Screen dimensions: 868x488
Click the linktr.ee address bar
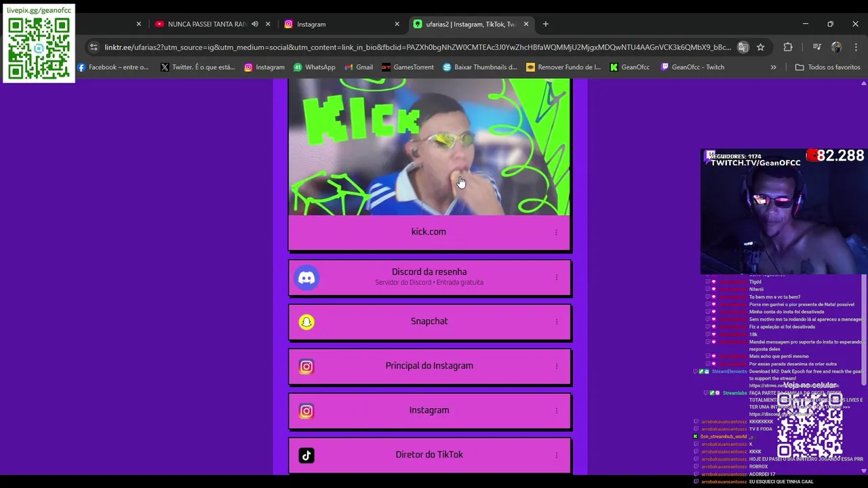point(418,47)
